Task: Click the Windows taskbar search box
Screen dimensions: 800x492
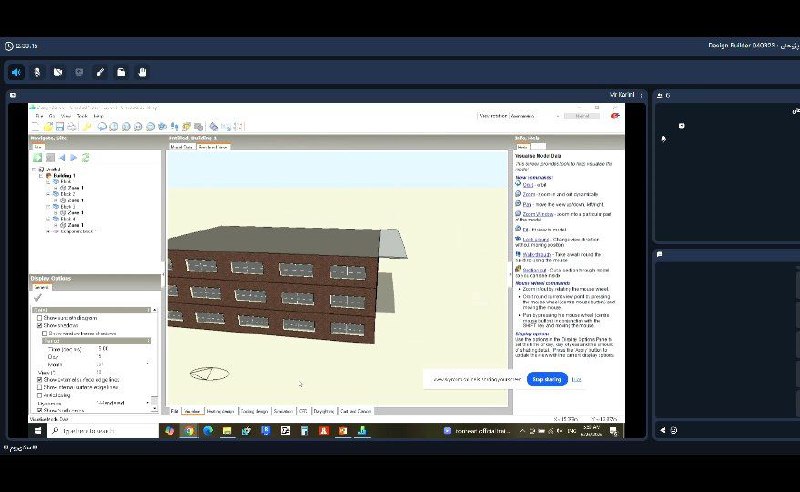Action: coord(104,431)
